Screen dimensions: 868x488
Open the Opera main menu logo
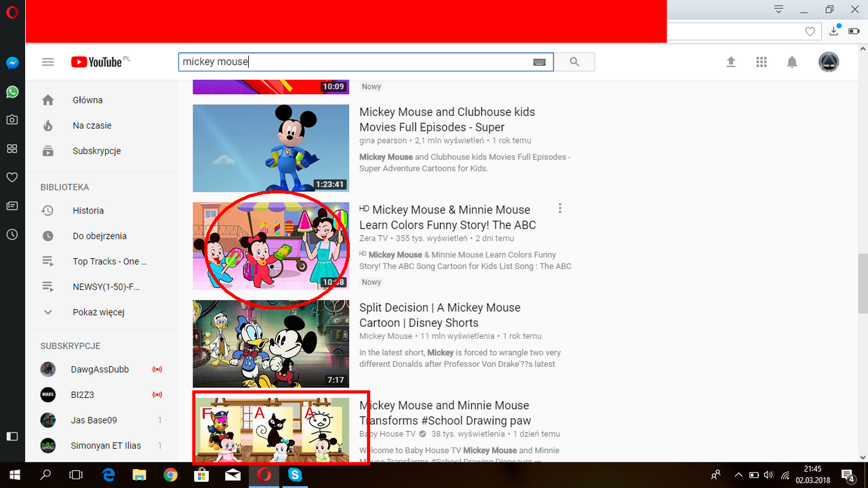tap(12, 12)
